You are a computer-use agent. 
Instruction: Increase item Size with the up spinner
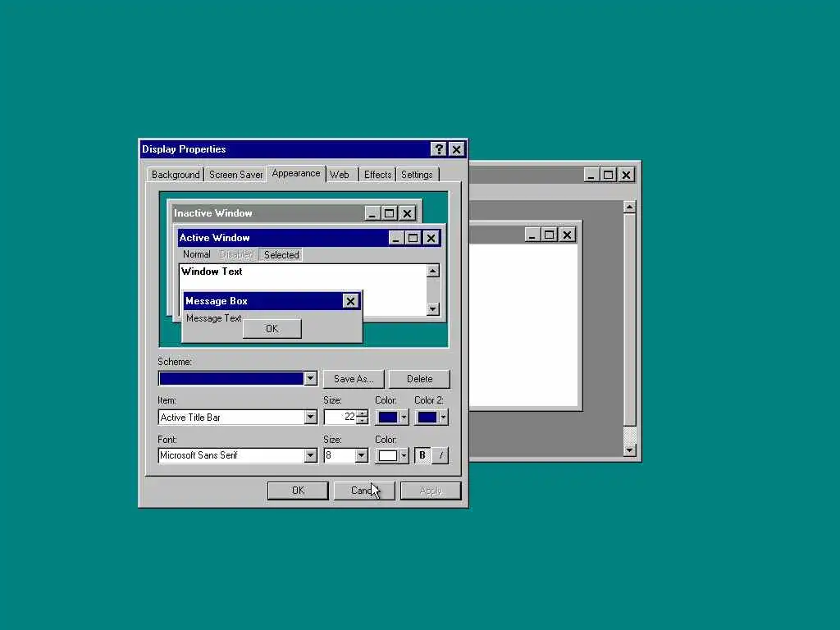[x=362, y=413]
